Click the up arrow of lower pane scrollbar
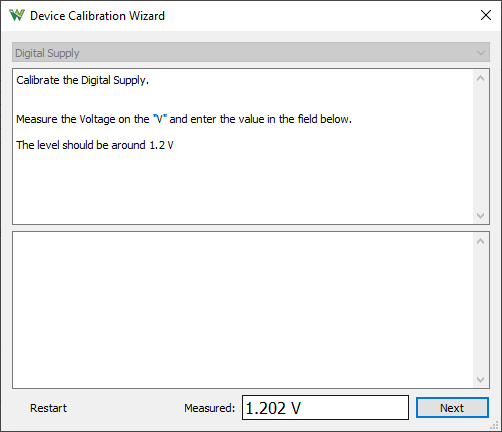Screen dimensions: 502x432 pyautogui.click(x=480, y=241)
